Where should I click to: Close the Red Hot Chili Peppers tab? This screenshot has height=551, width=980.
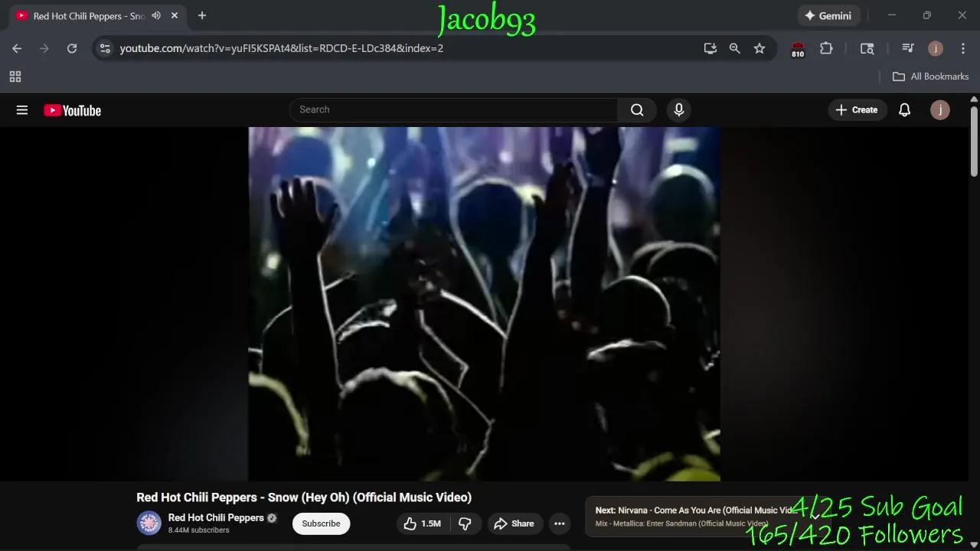(175, 15)
